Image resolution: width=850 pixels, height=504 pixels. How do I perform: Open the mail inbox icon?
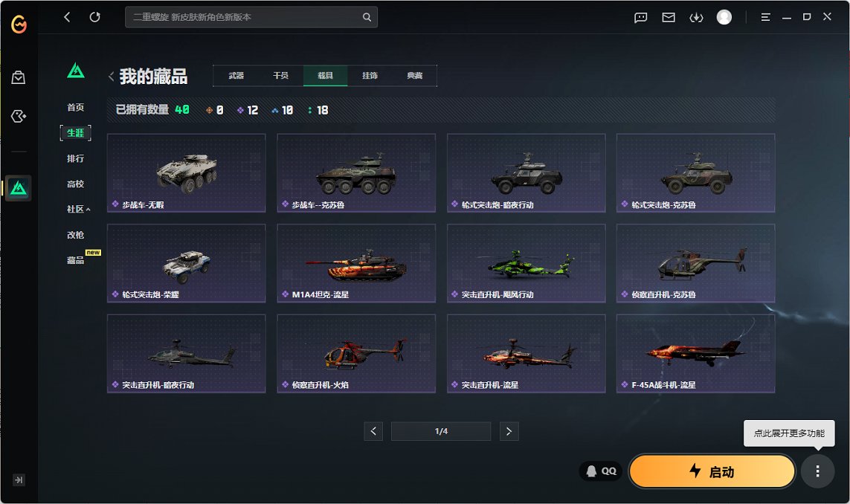pyautogui.click(x=669, y=17)
